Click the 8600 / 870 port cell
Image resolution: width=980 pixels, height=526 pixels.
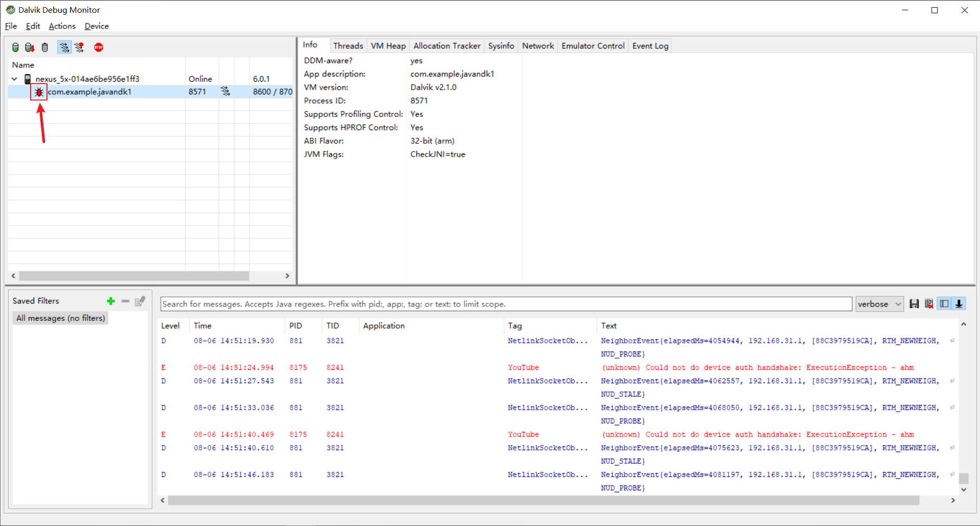pyautogui.click(x=272, y=92)
